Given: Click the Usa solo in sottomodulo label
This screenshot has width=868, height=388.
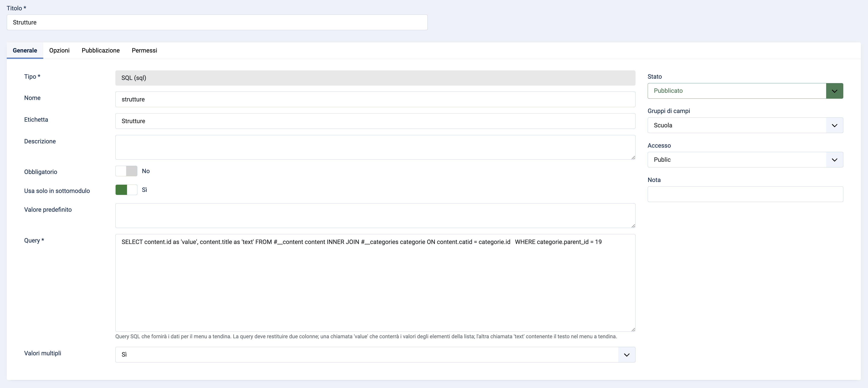Looking at the screenshot, I should point(57,191).
